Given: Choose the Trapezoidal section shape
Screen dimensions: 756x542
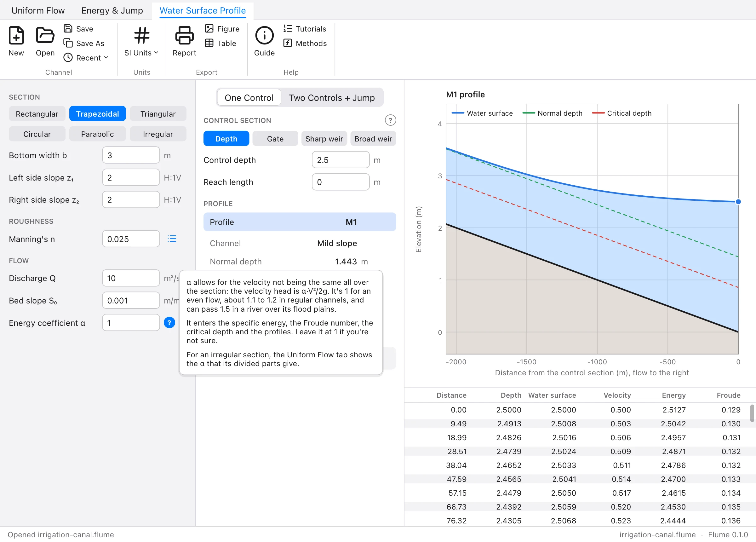Looking at the screenshot, I should click(x=97, y=114).
